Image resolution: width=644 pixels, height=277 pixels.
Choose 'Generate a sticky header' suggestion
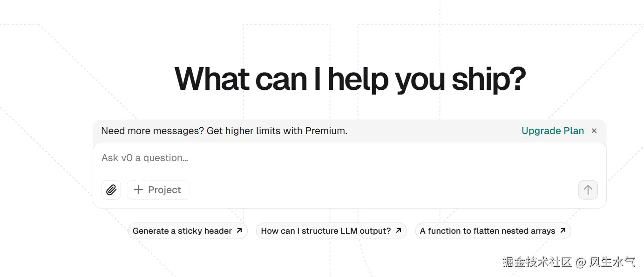(x=182, y=231)
